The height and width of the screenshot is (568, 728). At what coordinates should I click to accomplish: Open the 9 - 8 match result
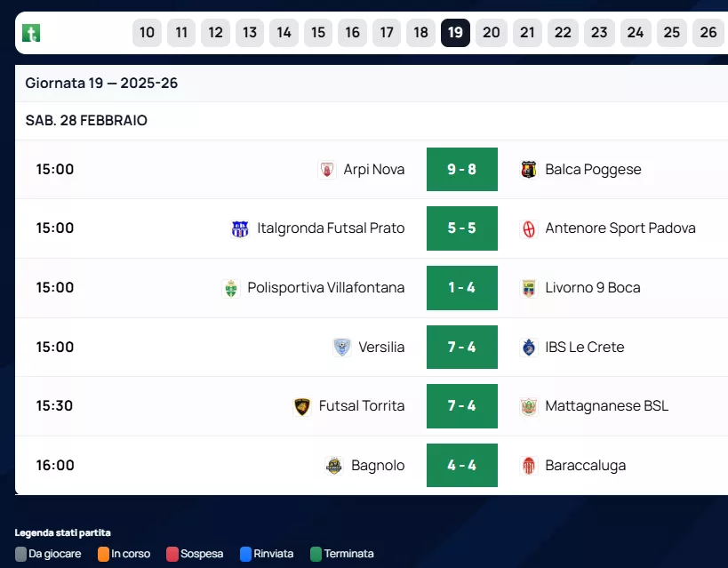462,170
